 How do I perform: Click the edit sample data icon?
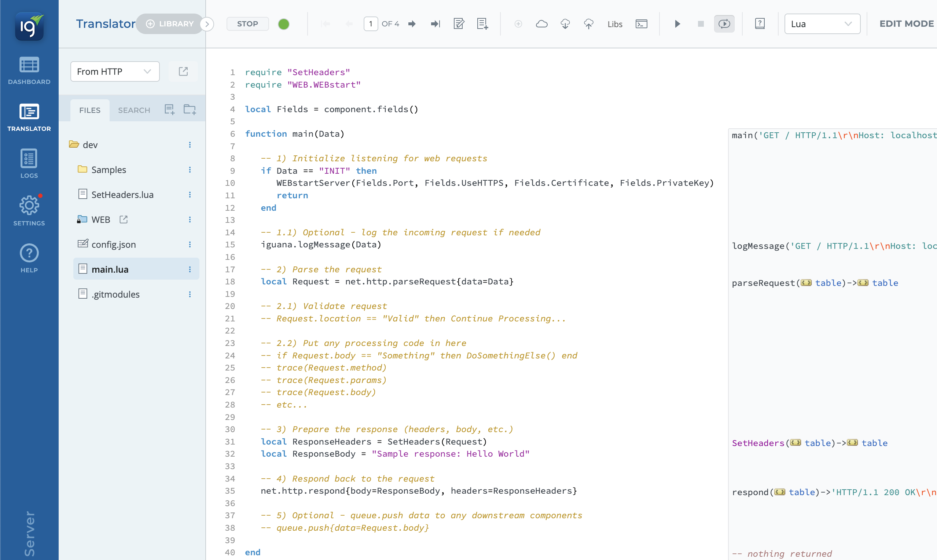coord(459,24)
